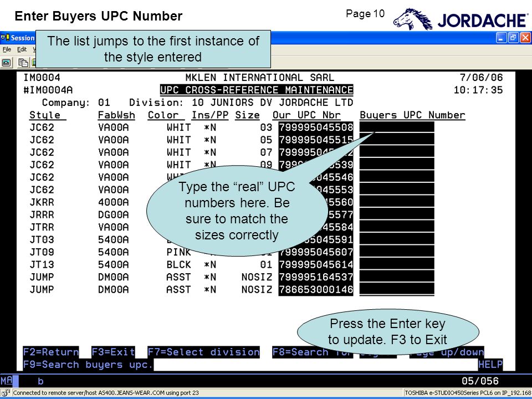Restore down the Session window

(513, 37)
